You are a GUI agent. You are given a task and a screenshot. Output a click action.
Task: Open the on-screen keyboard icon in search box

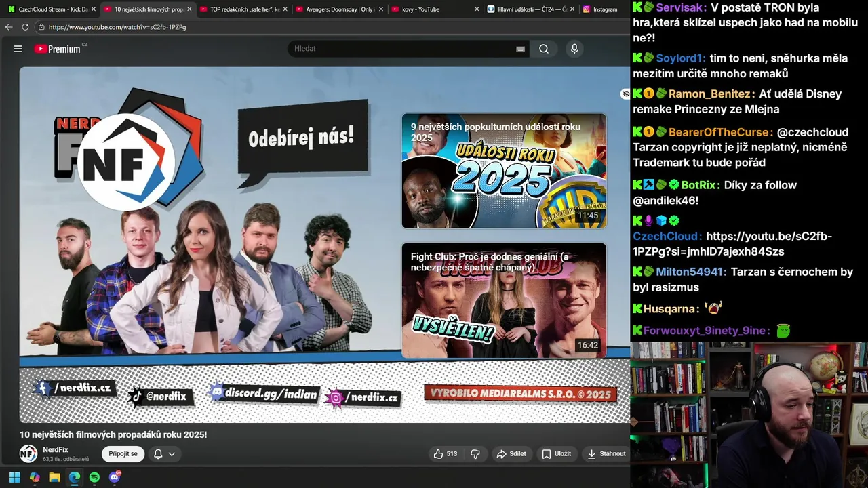(520, 49)
